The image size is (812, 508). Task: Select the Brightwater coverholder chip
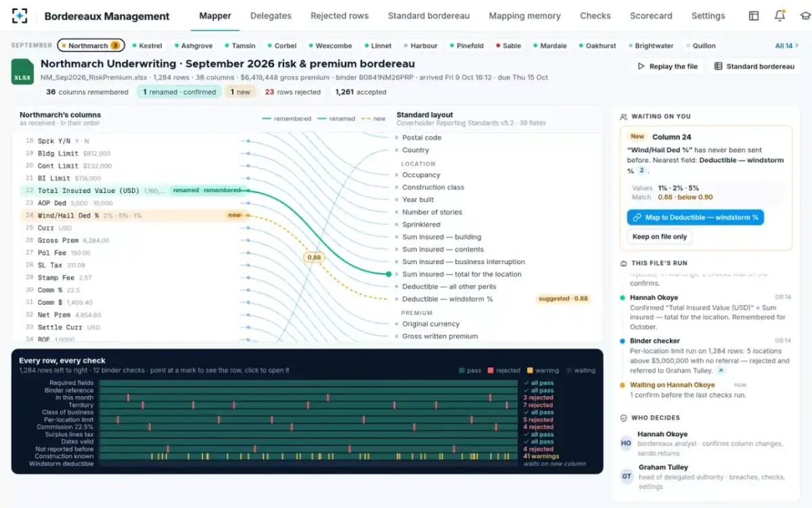pyautogui.click(x=650, y=45)
